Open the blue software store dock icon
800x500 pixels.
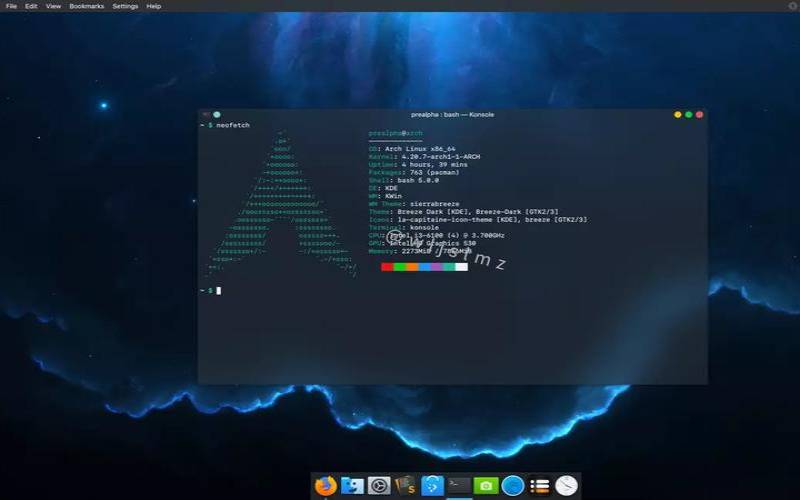click(x=432, y=485)
